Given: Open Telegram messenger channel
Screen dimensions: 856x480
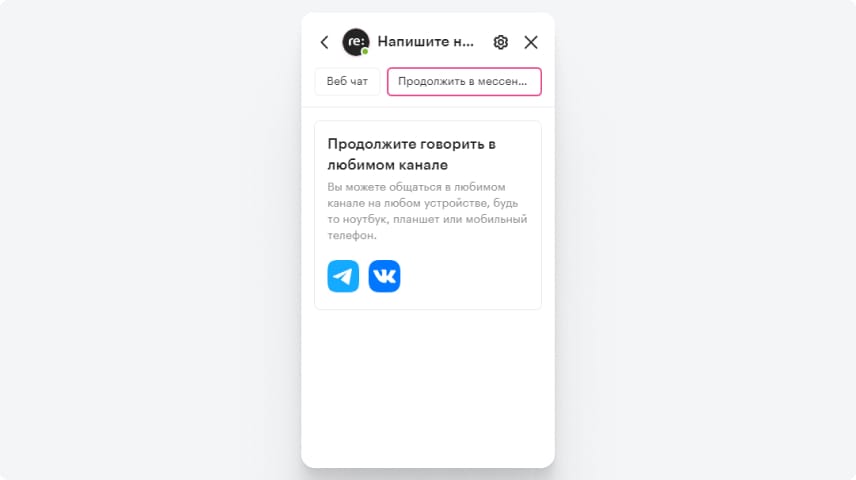Looking at the screenshot, I should (343, 276).
